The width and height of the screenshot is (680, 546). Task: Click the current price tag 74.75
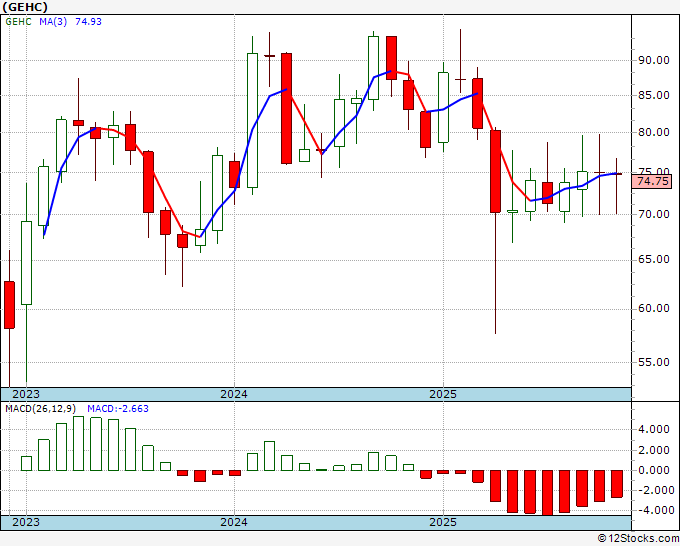(x=652, y=181)
